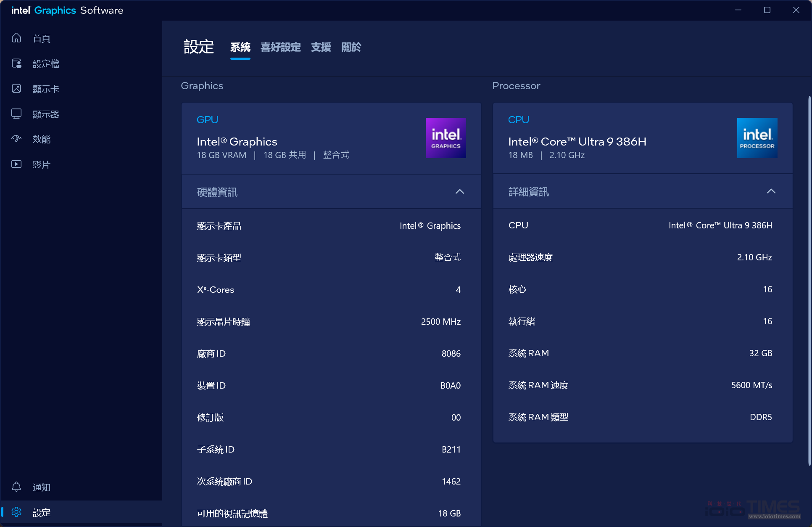
Task: Open the 效能 performance gauge icon
Action: pos(16,139)
